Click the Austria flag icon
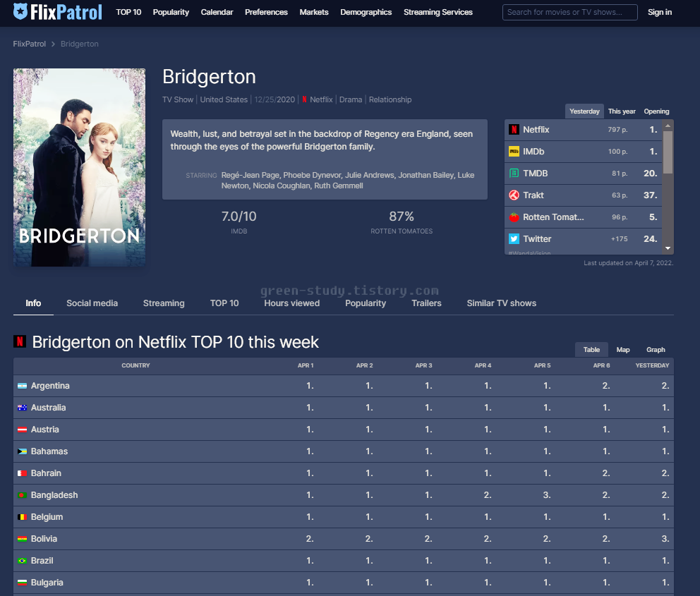This screenshot has height=596, width=700. [22, 430]
